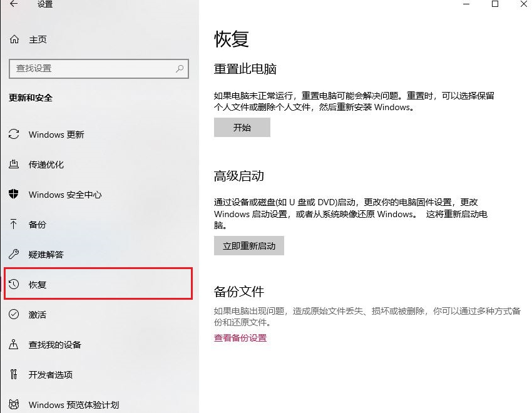Click the 传递优化 icon
Viewport: 532px width, 413px height.
click(14, 164)
